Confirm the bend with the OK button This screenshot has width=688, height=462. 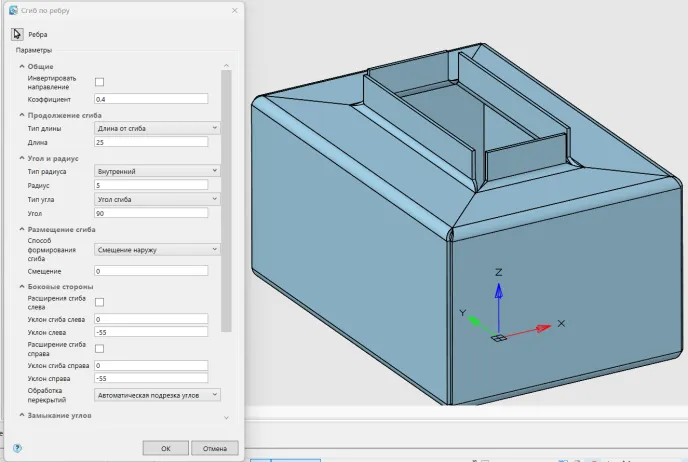(x=166, y=447)
